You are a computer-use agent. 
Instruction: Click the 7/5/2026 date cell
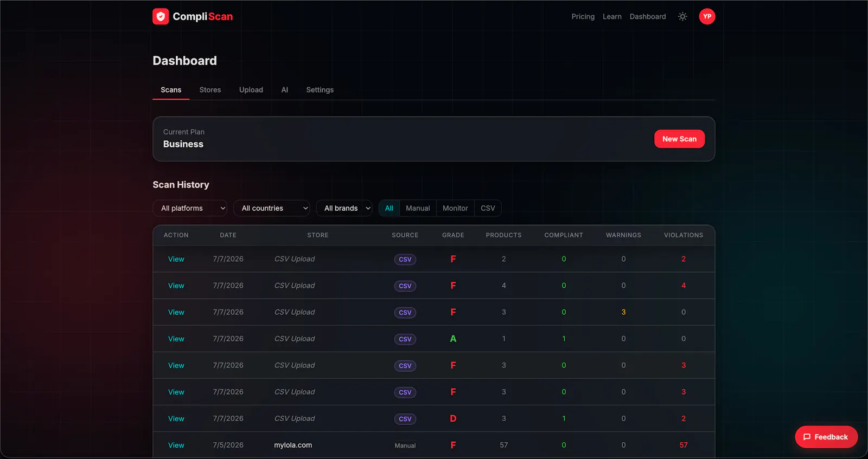(x=228, y=445)
